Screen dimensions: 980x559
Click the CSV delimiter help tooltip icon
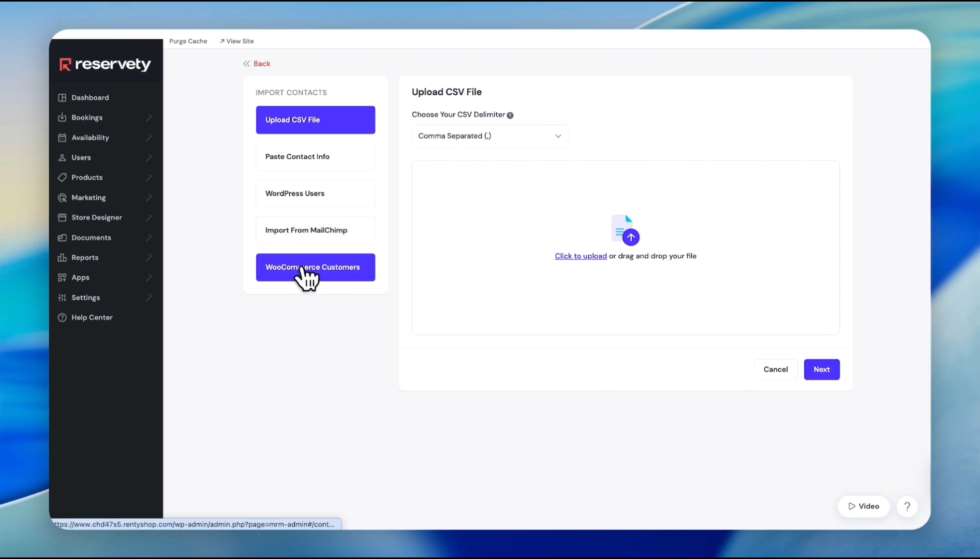click(510, 115)
